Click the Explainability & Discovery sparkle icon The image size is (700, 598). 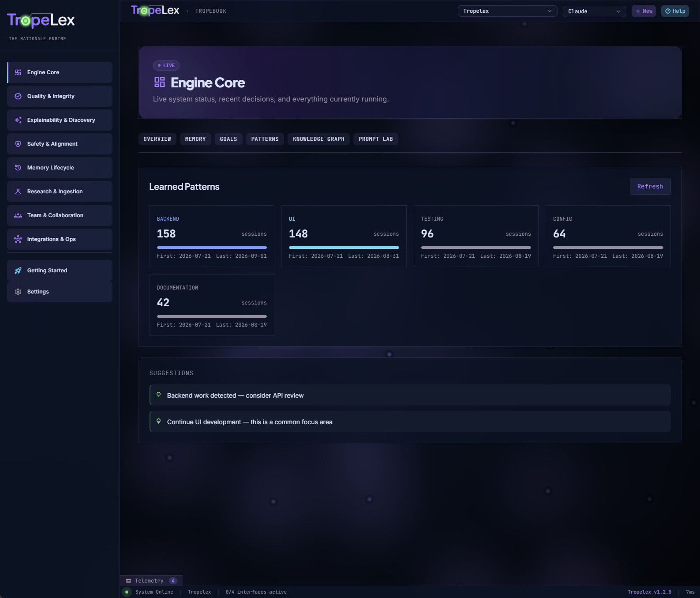[18, 120]
